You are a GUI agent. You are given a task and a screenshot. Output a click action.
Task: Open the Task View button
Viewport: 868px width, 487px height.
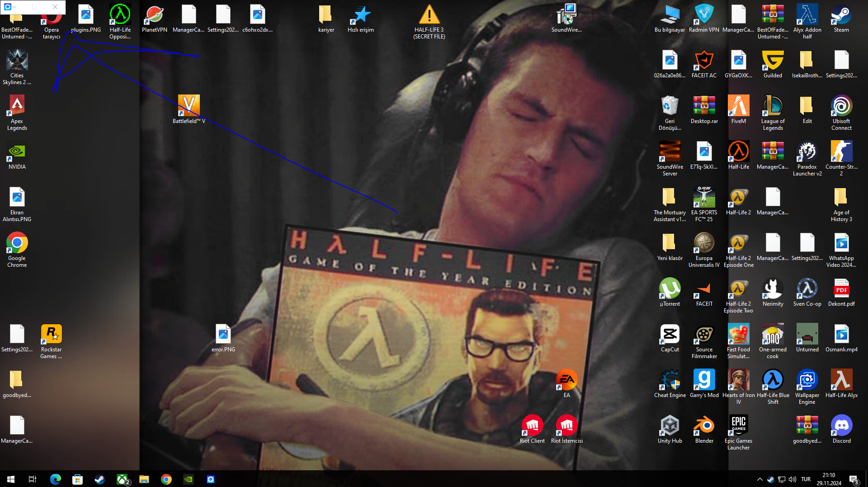pos(33,479)
